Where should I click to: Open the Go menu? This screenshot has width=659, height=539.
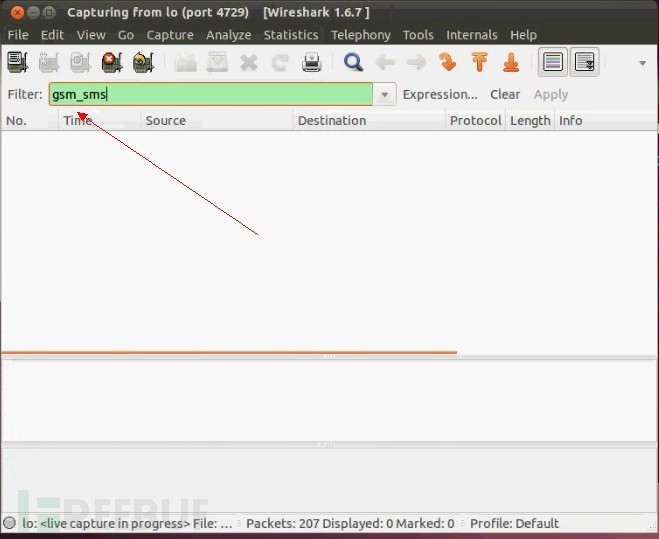[x=126, y=35]
